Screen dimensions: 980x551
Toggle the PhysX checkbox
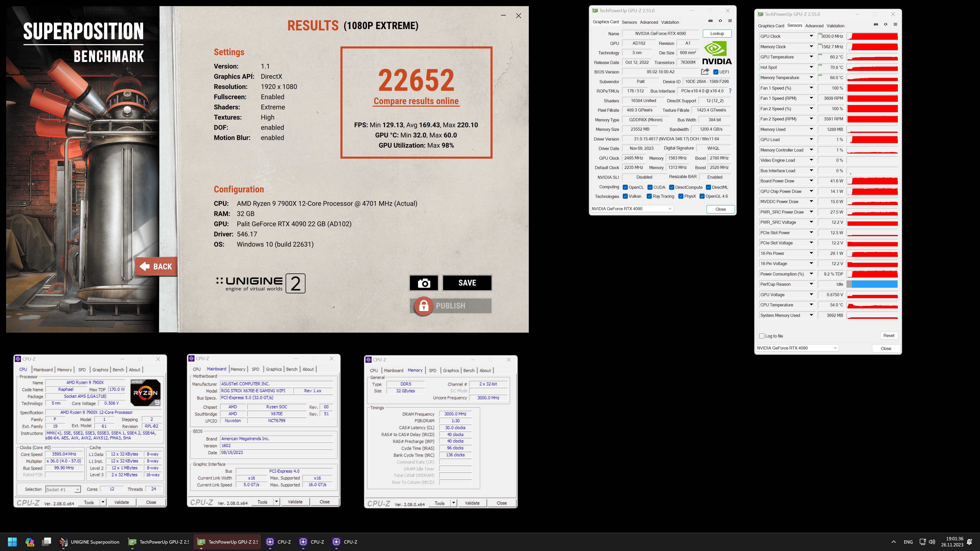click(681, 196)
